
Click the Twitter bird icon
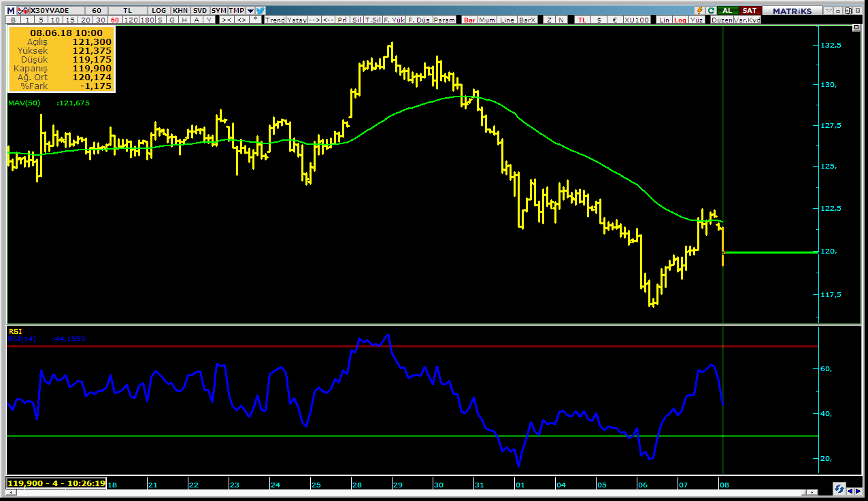coord(260,11)
